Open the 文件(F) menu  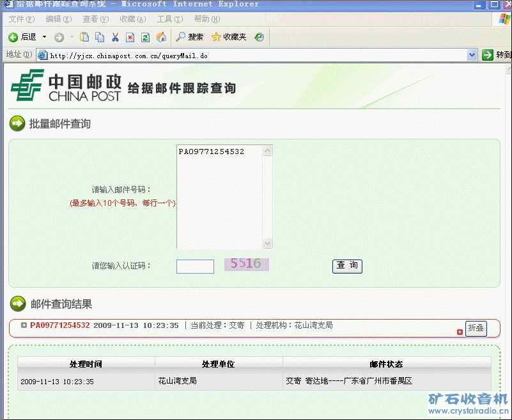(22, 19)
